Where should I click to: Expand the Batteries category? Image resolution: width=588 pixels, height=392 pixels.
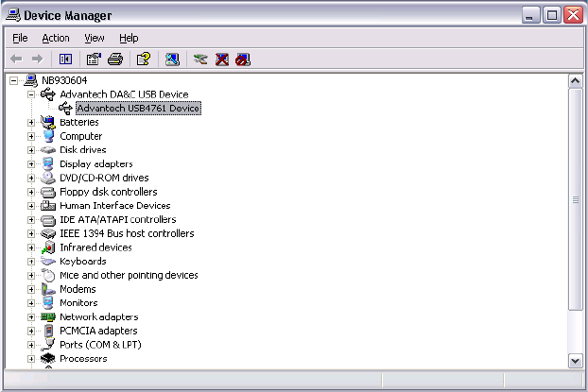(x=31, y=122)
